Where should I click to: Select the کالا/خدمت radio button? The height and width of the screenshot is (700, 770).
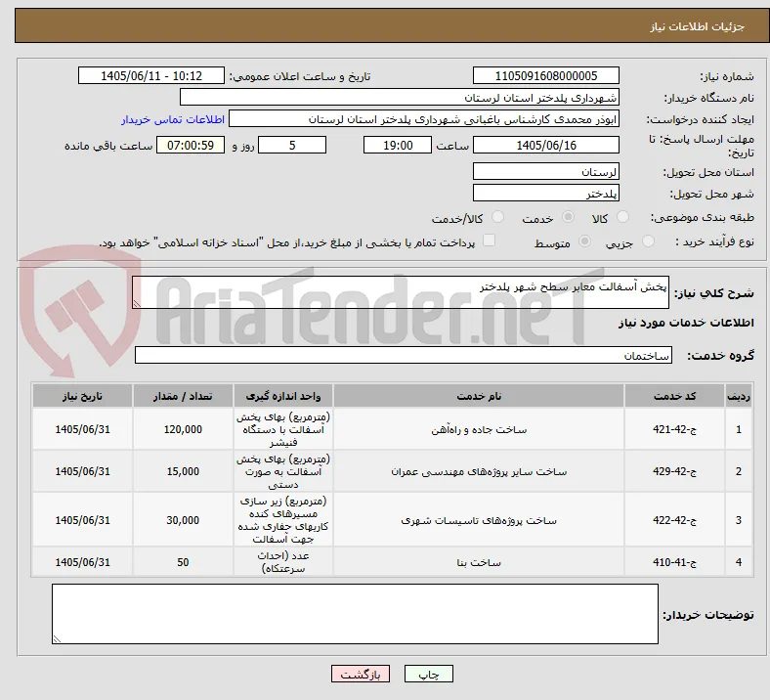pyautogui.click(x=498, y=217)
